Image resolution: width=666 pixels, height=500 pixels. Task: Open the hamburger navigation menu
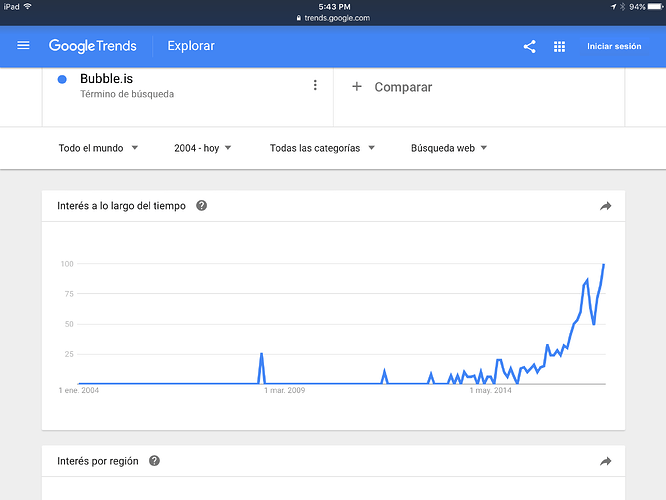point(23,46)
